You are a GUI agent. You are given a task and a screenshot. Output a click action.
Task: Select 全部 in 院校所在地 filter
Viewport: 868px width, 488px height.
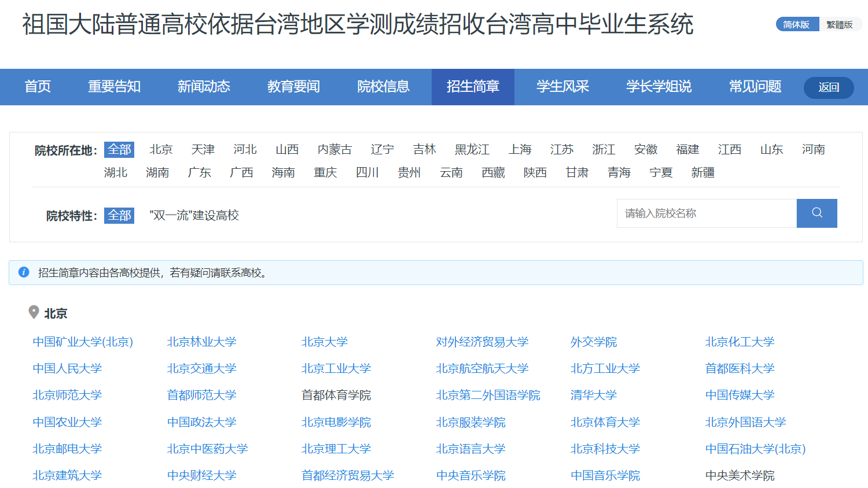point(119,150)
